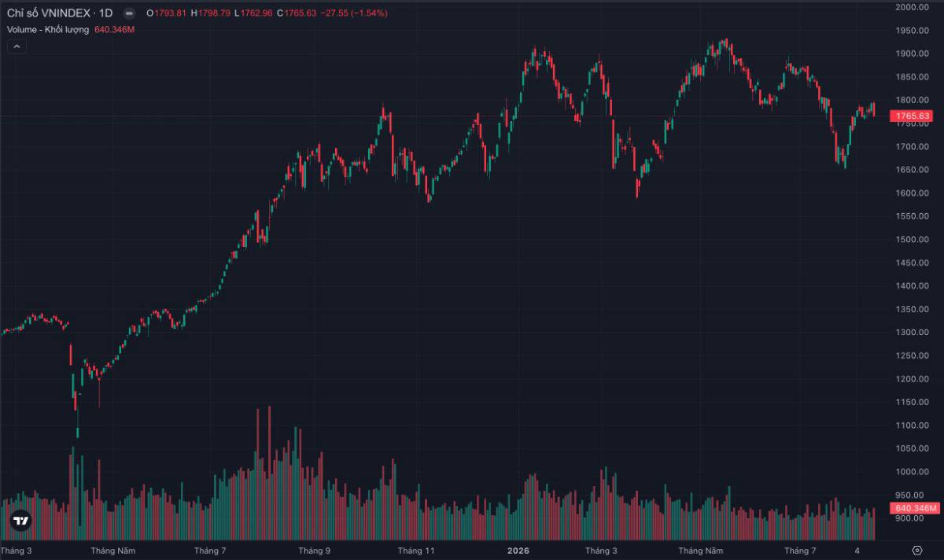
Task: Click the 1100.00 price axis label
Action: point(913,425)
